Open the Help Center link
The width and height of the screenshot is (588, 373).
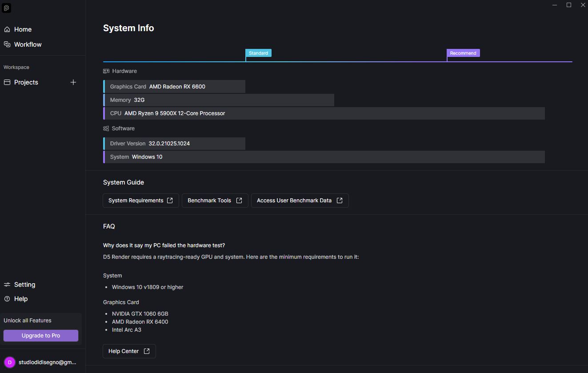click(129, 351)
